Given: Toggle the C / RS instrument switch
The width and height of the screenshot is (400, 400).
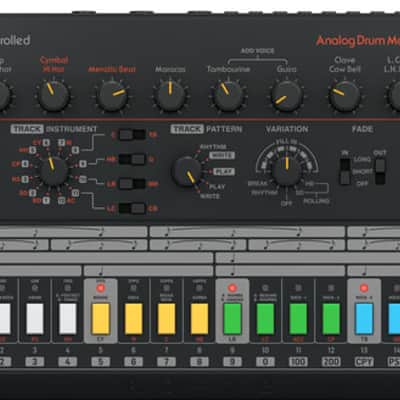Looking at the screenshot, I should pyautogui.click(x=132, y=135).
